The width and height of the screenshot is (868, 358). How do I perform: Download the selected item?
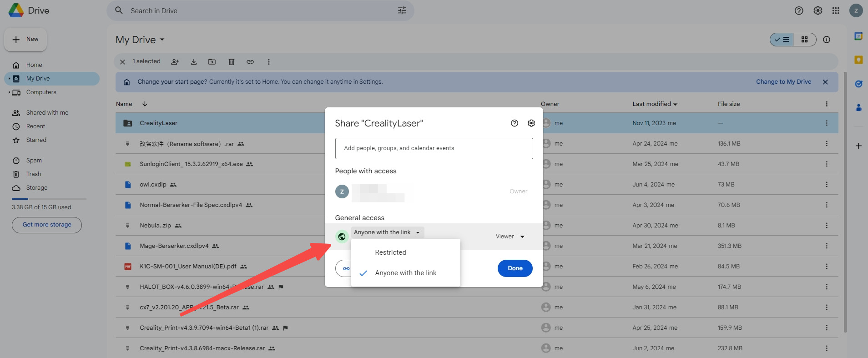[194, 62]
